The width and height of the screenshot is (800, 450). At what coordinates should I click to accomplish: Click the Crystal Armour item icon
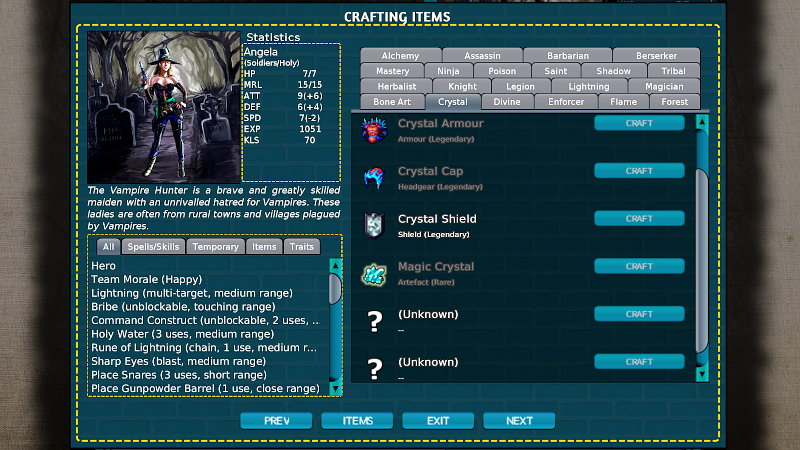375,130
